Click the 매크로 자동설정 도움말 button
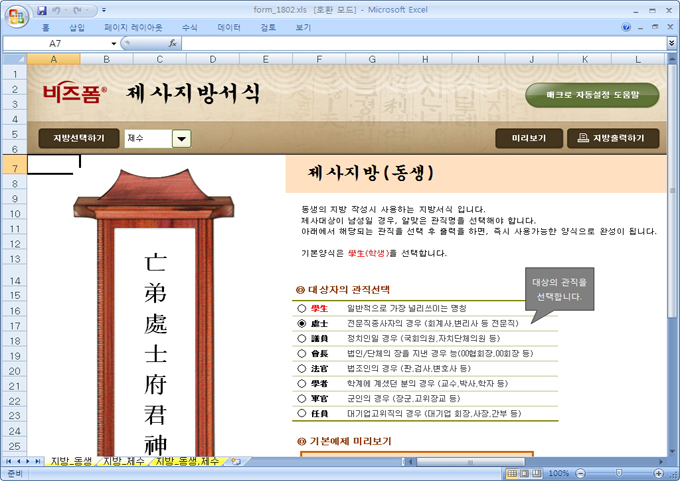 point(592,95)
